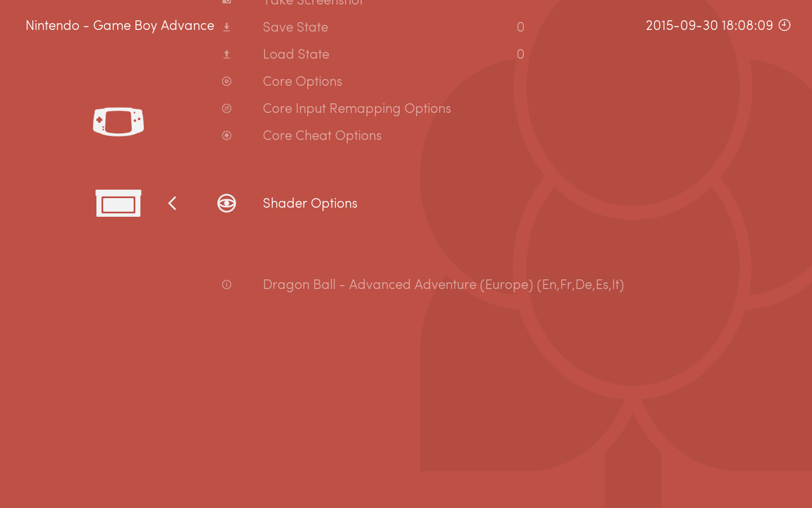Click the Core Cheat Options icon

(x=227, y=135)
